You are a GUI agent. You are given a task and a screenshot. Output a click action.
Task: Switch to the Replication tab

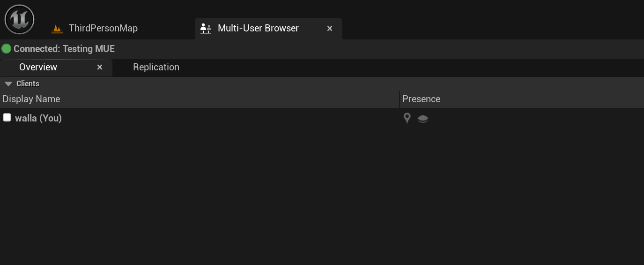tap(156, 67)
